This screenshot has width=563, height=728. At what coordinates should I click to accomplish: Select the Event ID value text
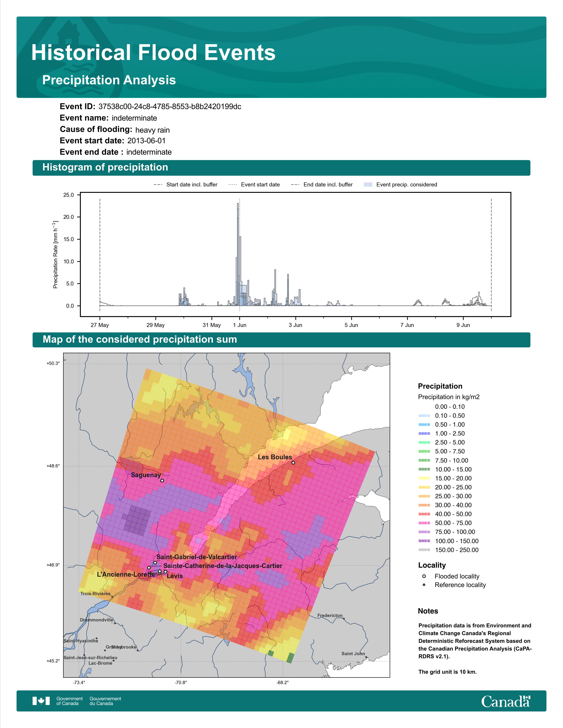(x=170, y=107)
